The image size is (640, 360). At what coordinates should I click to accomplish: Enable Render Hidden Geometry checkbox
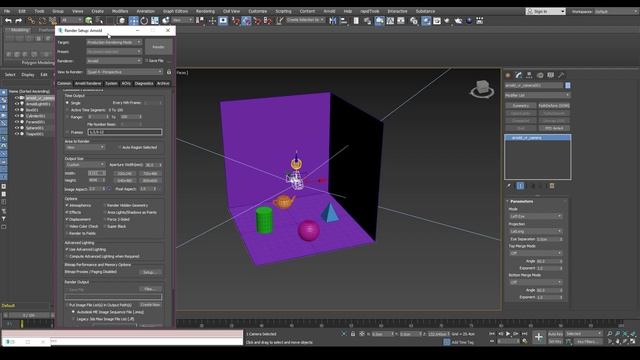105,205
